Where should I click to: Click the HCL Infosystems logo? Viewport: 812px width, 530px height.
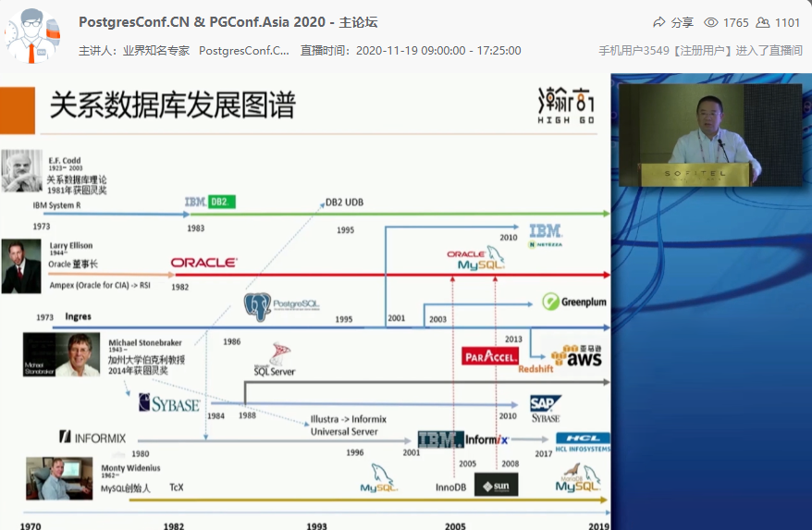point(584,442)
